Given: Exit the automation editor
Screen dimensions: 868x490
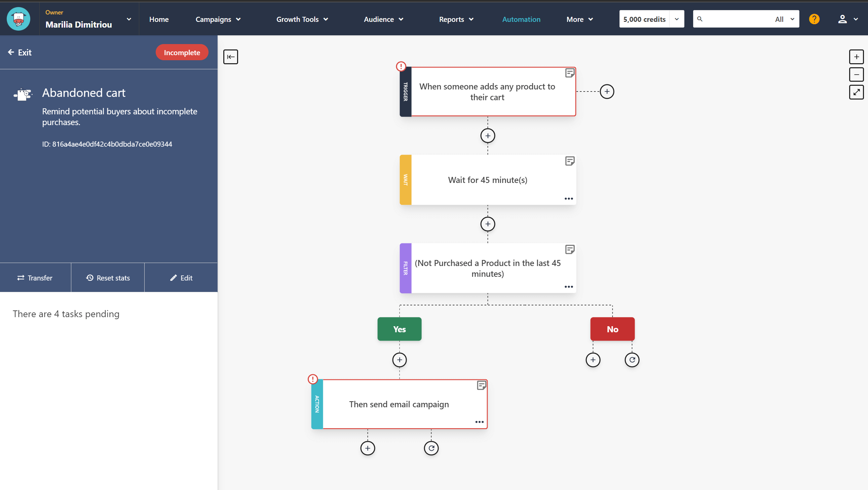Looking at the screenshot, I should point(20,52).
